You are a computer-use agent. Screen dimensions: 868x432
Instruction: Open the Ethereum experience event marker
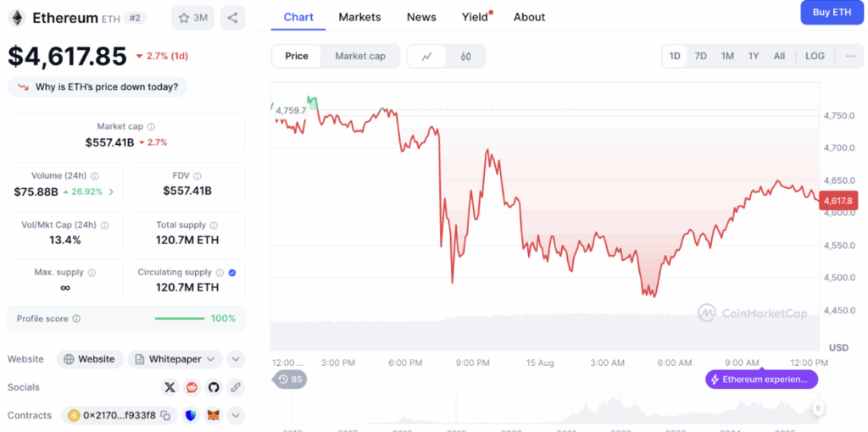760,379
